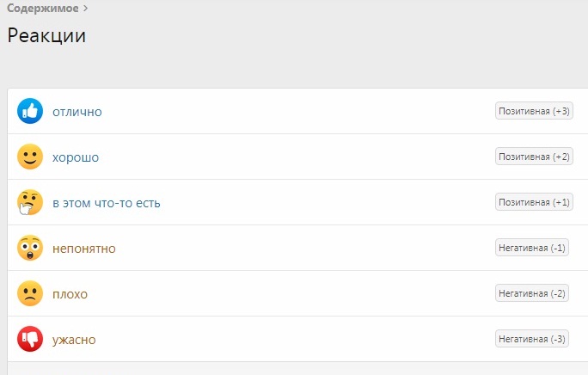This screenshot has width=588, height=375.
Task: Click the astonished face emoji icon
Action: coord(30,248)
